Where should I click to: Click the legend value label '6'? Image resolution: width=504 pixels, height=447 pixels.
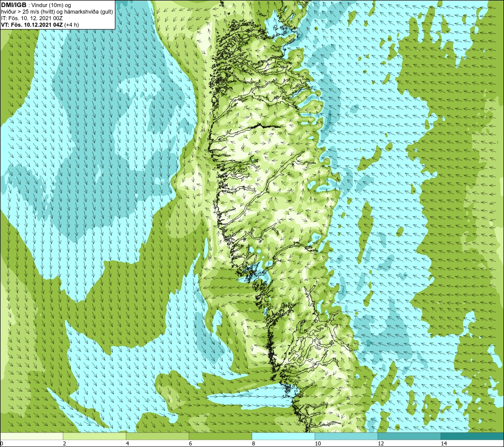coord(191,443)
